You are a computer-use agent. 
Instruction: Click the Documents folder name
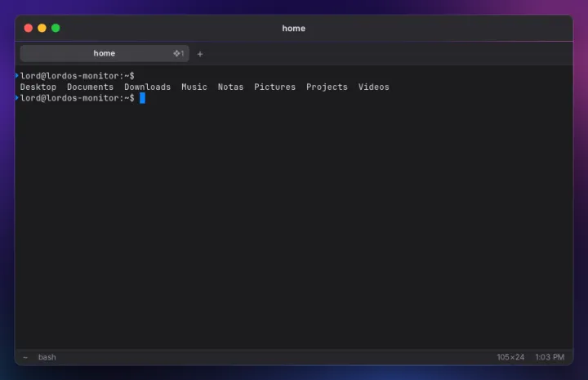pos(91,87)
